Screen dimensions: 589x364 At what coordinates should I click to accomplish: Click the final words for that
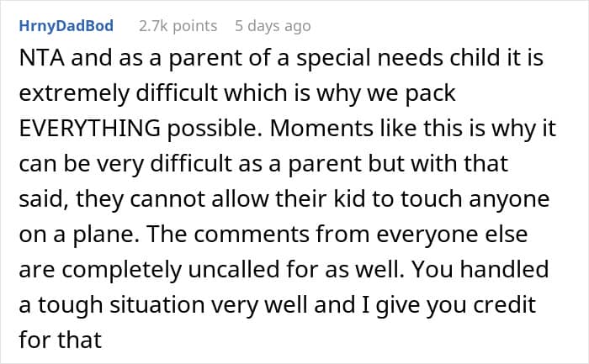61,340
